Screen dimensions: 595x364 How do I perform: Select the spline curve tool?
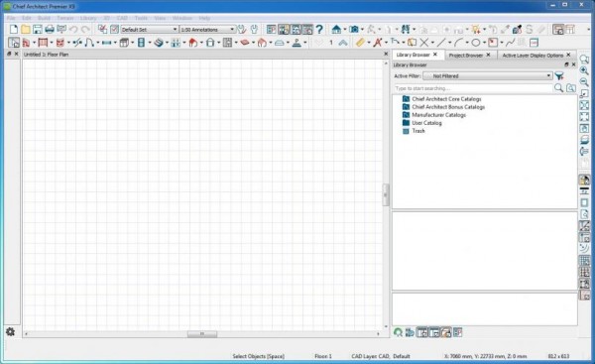pyautogui.click(x=511, y=43)
